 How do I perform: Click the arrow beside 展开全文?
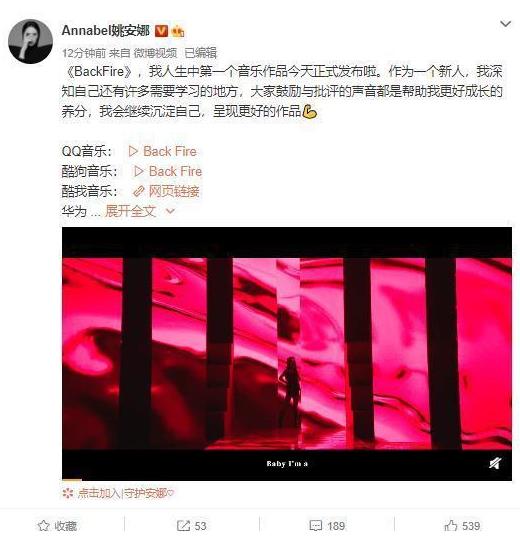[x=170, y=211]
